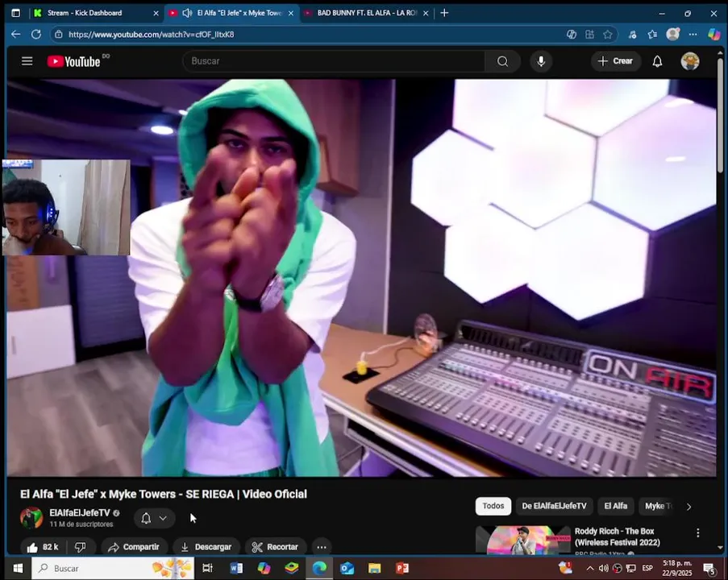Open PowerPoint from the taskbar

(x=402, y=568)
